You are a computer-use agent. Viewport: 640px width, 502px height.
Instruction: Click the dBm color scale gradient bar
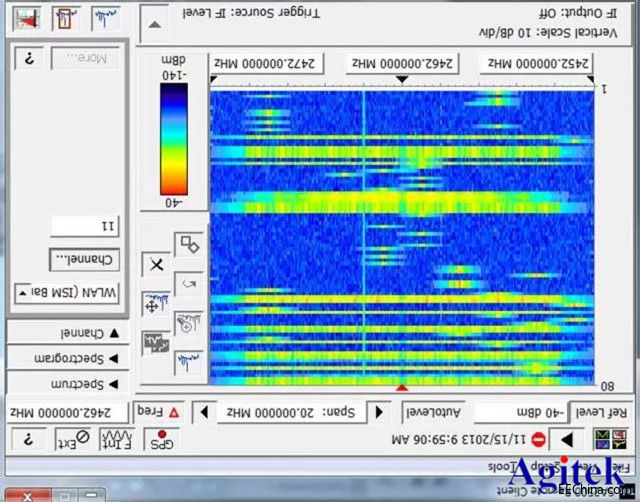tap(174, 139)
